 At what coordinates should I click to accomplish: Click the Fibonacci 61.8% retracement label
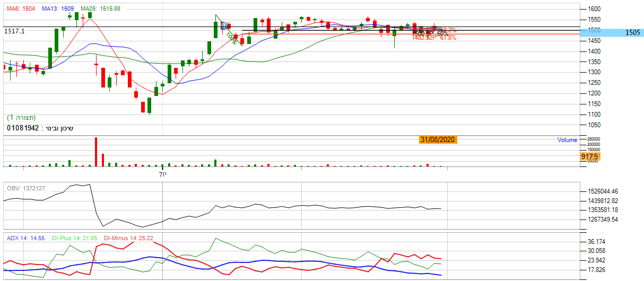pos(447,38)
